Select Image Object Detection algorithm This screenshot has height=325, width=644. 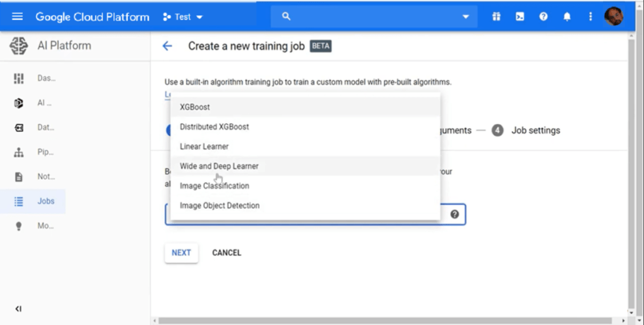(x=219, y=206)
